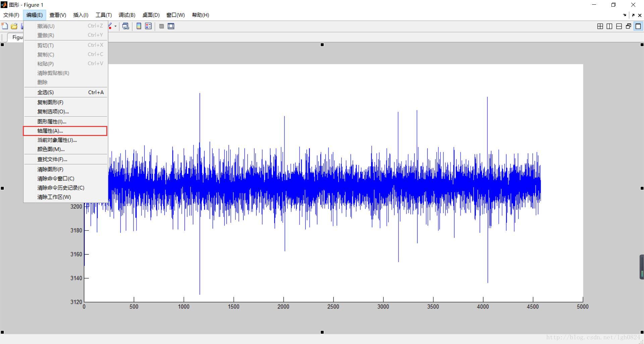Float the figures with cascade icon
The image size is (644, 344).
point(629,26)
